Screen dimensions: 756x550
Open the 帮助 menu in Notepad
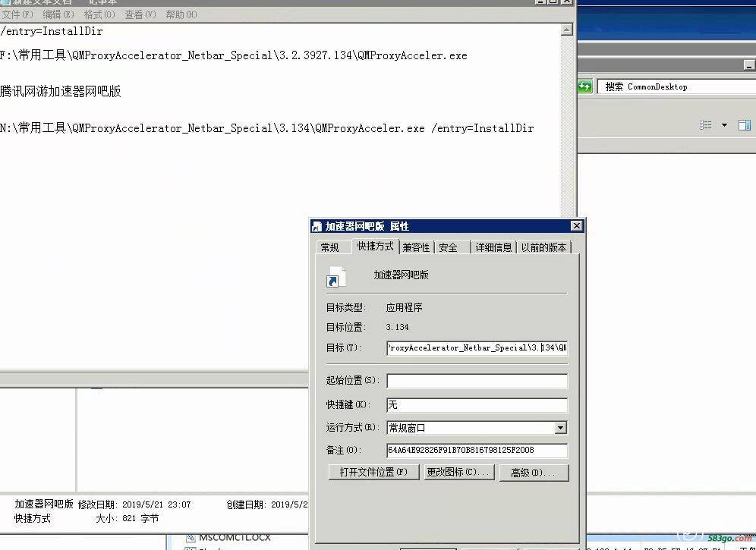click(181, 14)
